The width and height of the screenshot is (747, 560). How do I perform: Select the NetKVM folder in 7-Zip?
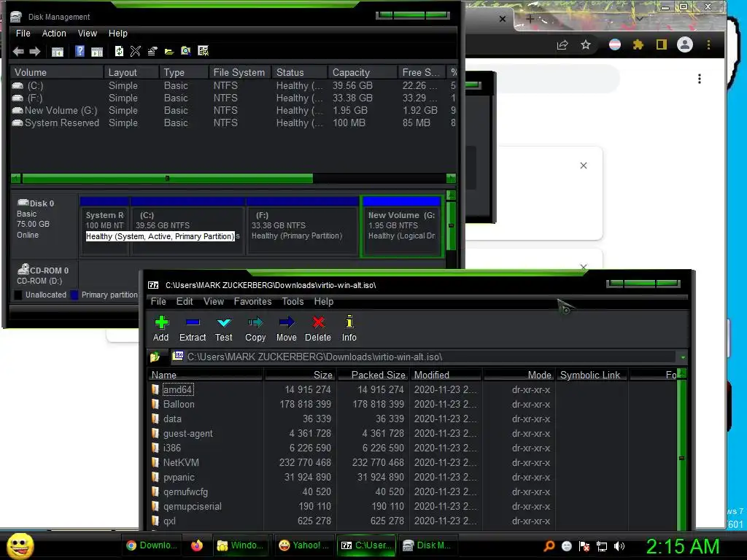coord(181,463)
